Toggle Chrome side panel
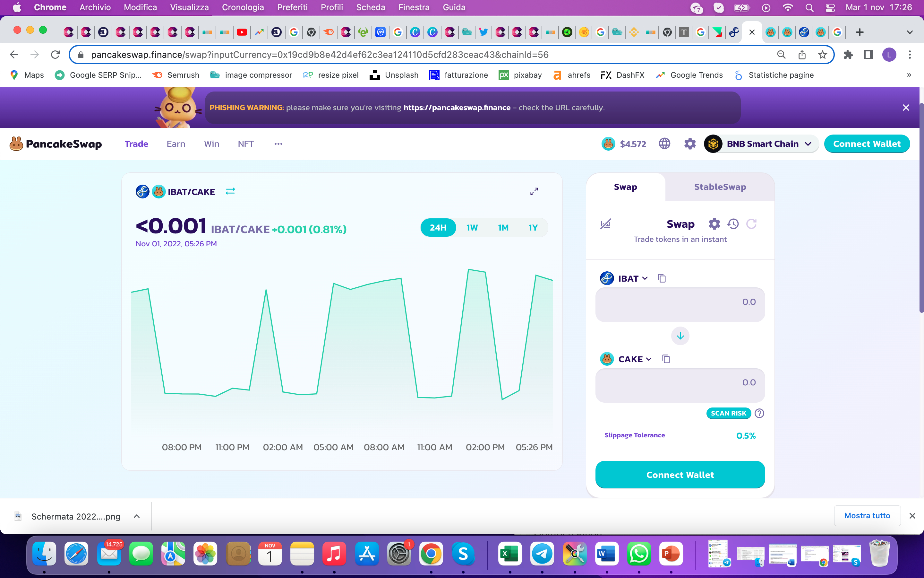This screenshot has width=924, height=578. pos(868,55)
